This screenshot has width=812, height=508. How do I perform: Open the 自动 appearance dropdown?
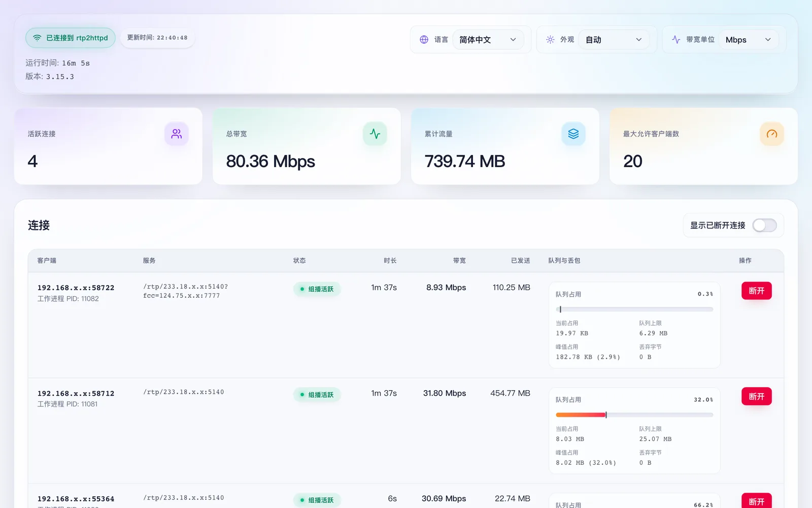(614, 40)
